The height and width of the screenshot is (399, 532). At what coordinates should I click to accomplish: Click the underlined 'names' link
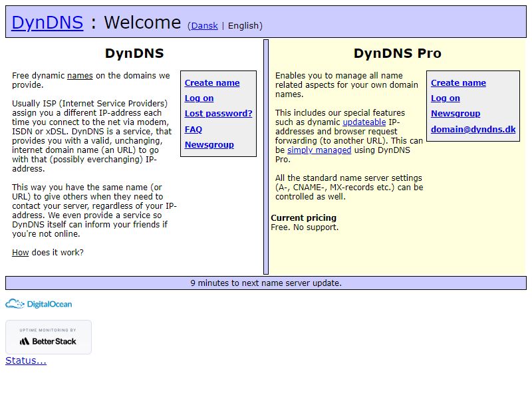tap(80, 75)
